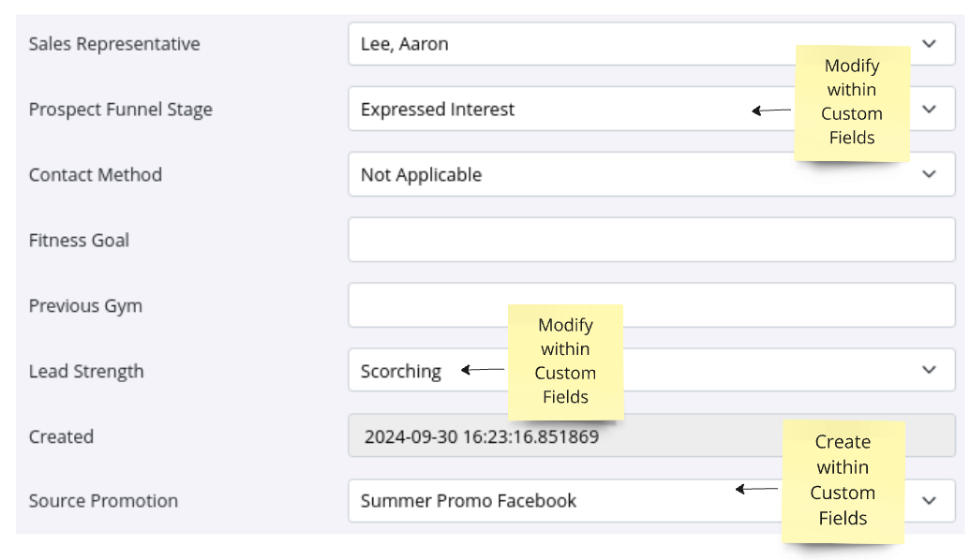This screenshot has width=970, height=560.
Task: Click the arrow pointing at Summer Promo Facebook
Action: [x=756, y=489]
